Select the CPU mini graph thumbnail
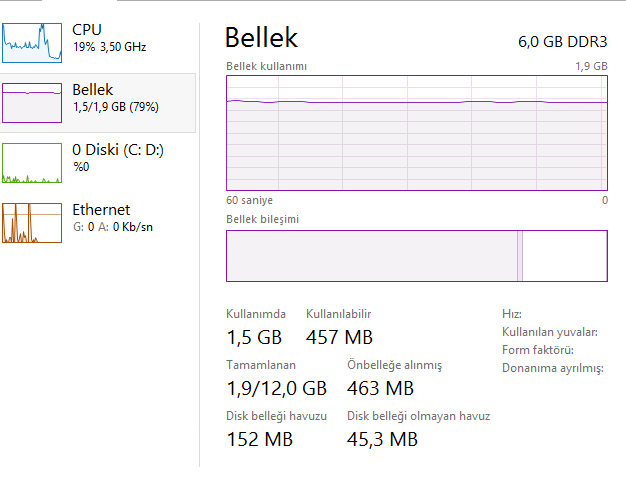Viewport: 626px width, 480px height. pyautogui.click(x=32, y=43)
